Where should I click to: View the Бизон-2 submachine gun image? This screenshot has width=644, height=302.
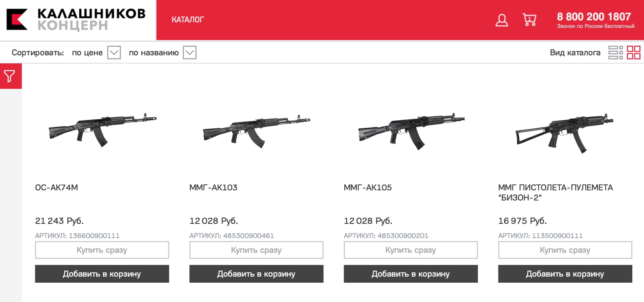pos(565,132)
